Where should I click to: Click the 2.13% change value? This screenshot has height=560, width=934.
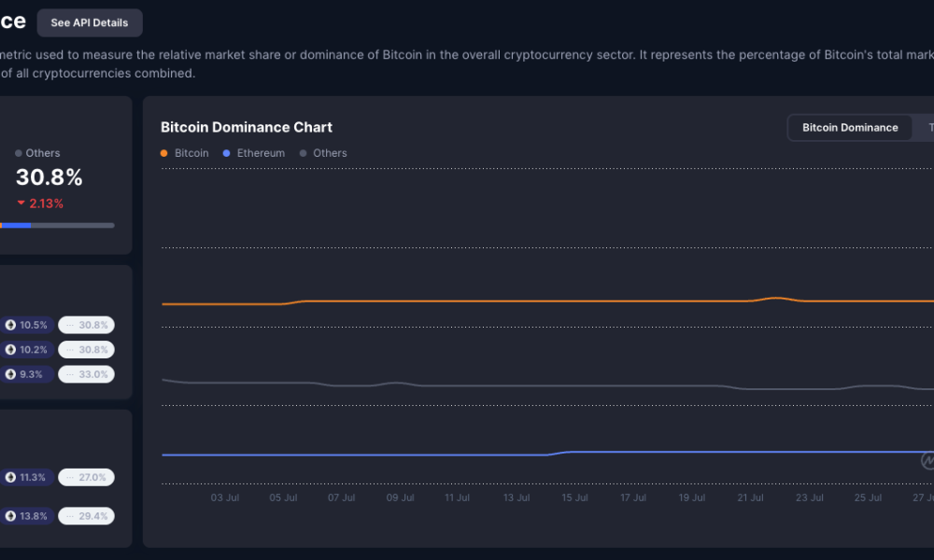(x=46, y=203)
